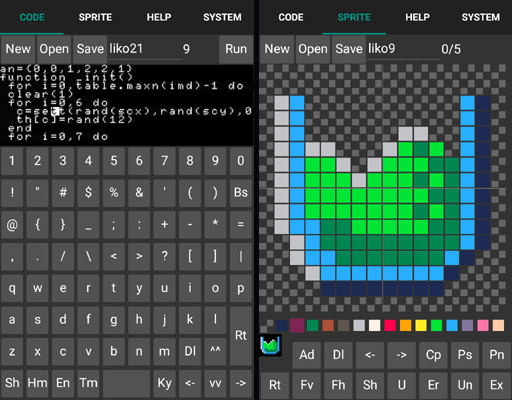Select the sprite thumbnail preview
Screen dimensions: 512x400
(x=270, y=345)
